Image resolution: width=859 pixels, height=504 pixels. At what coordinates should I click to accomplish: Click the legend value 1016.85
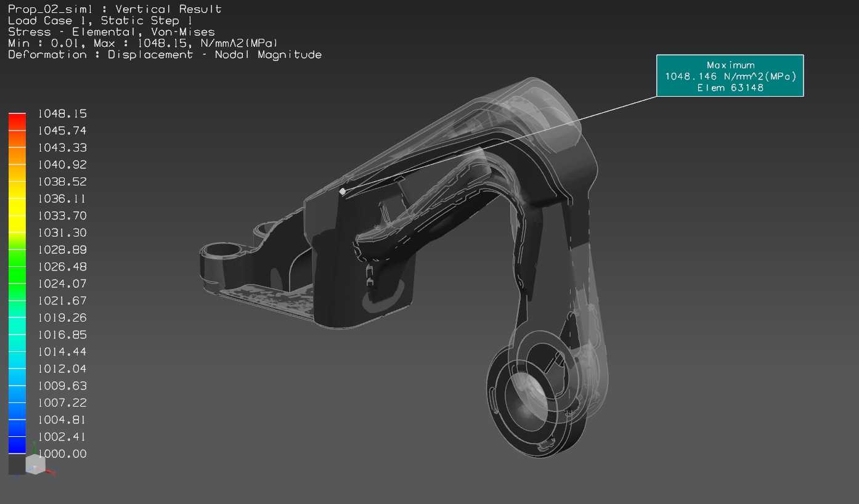[62, 335]
